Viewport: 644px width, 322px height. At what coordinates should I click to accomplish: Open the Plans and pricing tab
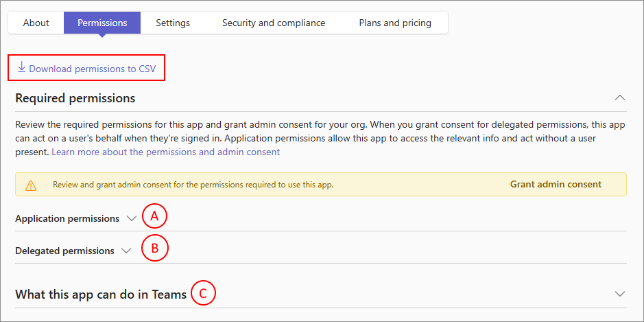(395, 23)
